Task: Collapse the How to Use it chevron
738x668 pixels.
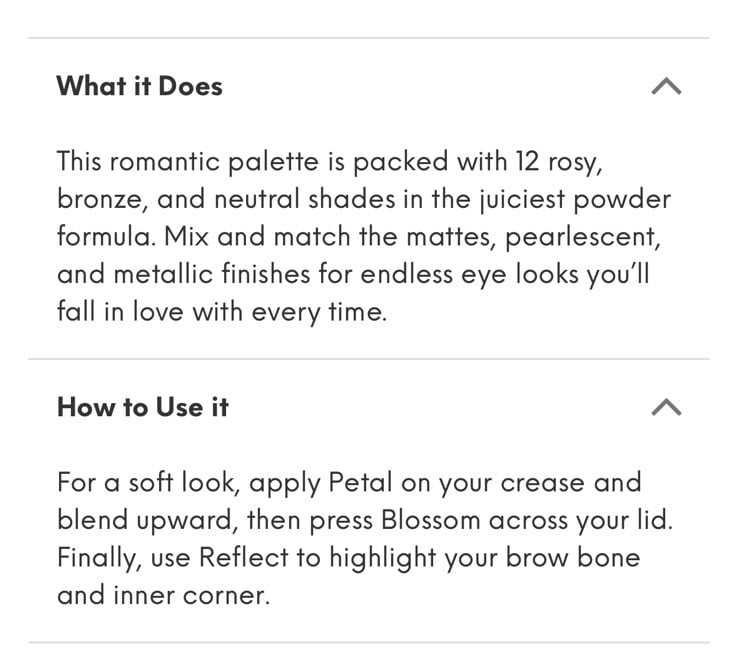Action: pos(666,407)
